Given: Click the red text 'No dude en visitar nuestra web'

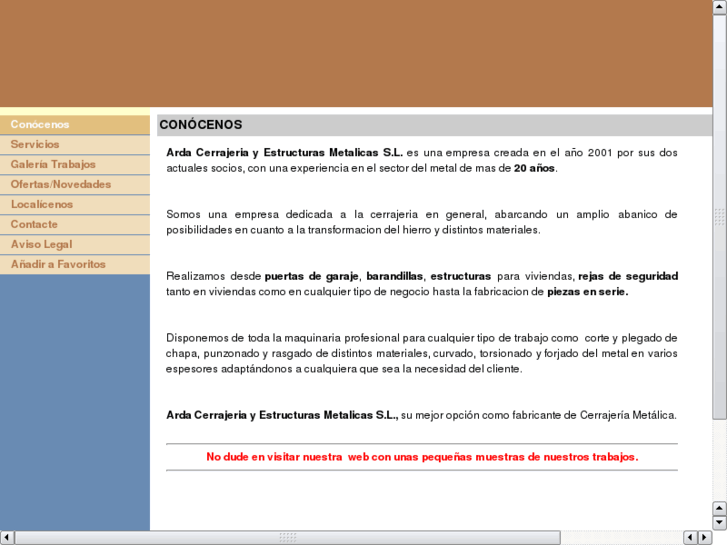Looking at the screenshot, I should [x=287, y=457].
